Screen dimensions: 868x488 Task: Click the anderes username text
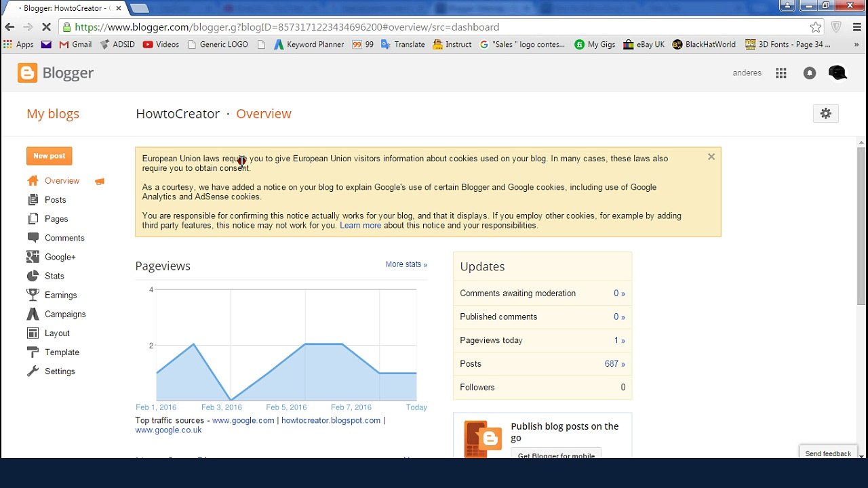[747, 73]
